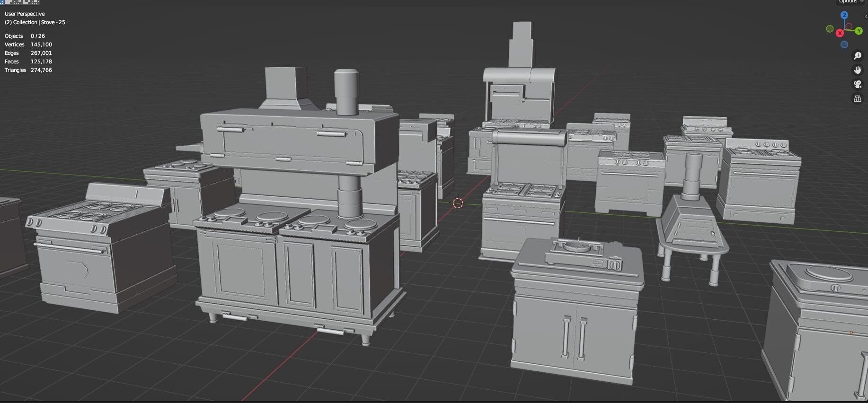Viewport: 868px width, 403px height.
Task: Click the 'Objects' statistic label
Action: [14, 36]
